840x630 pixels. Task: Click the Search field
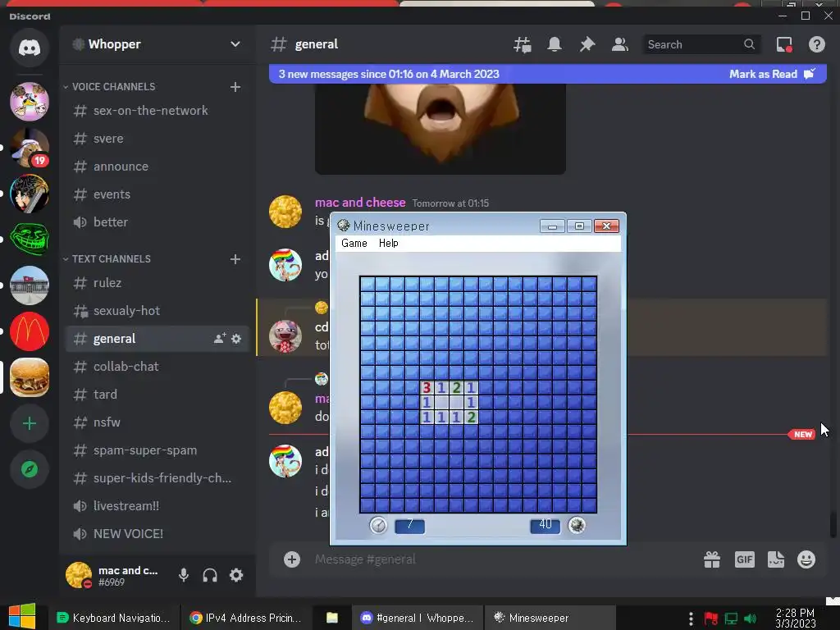point(701,44)
